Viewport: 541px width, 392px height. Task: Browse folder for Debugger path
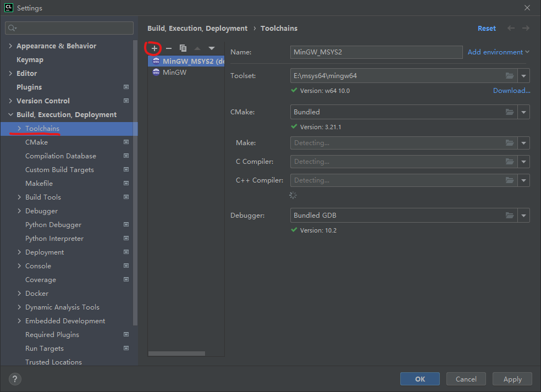[510, 216]
